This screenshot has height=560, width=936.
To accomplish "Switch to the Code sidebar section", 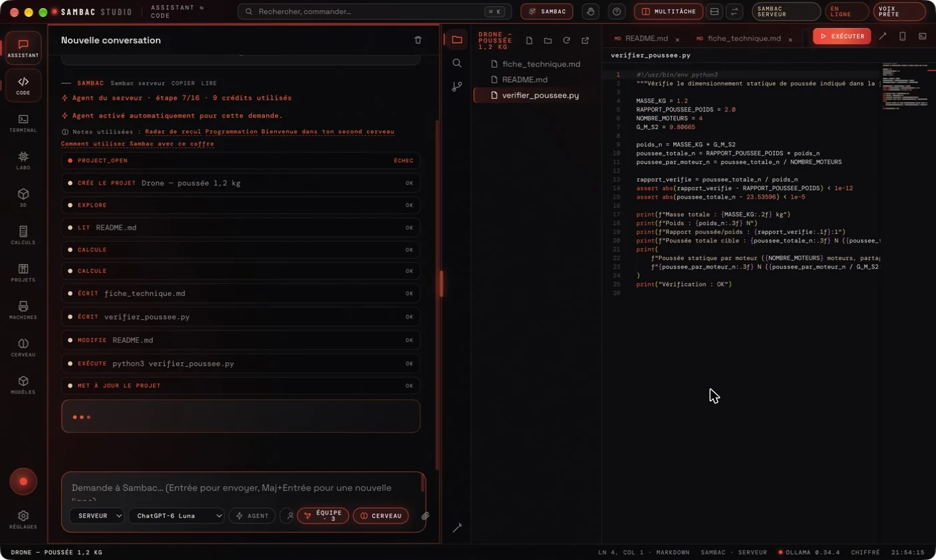I will tap(23, 85).
